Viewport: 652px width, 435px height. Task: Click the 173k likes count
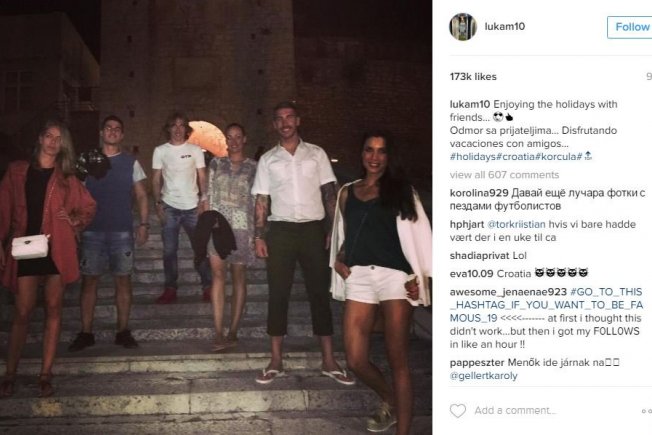pyautogui.click(x=473, y=77)
